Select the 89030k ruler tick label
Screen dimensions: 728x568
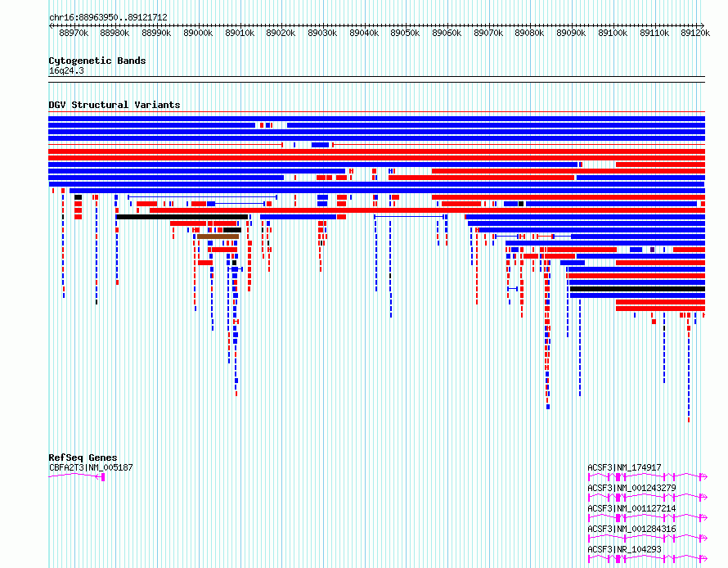tap(322, 33)
